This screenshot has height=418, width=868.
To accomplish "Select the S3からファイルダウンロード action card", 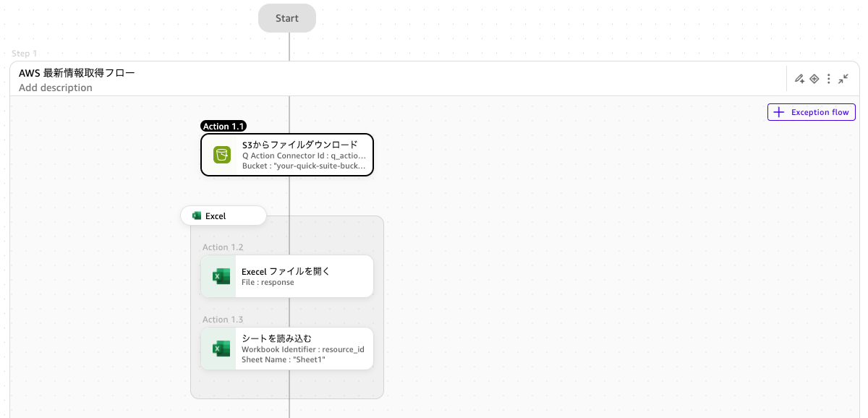I will (x=287, y=155).
